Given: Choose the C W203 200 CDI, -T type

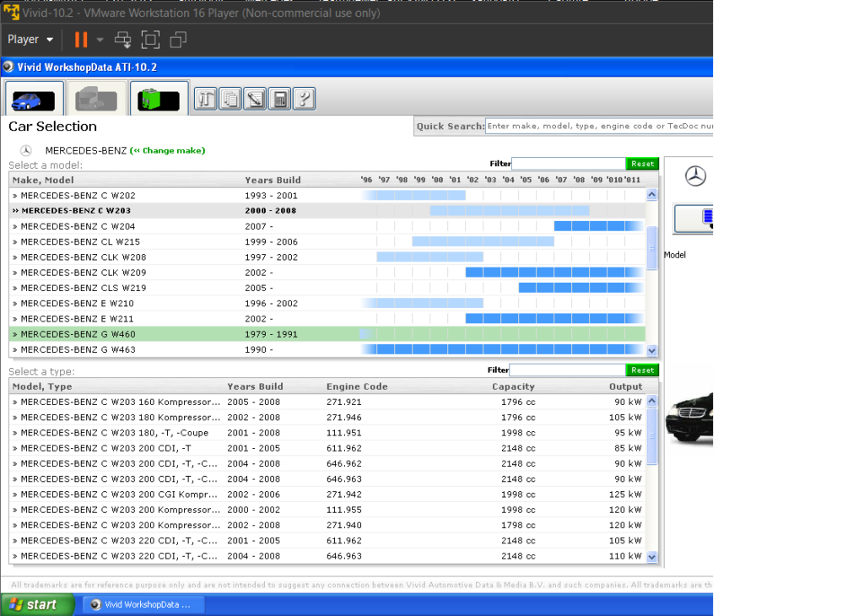Looking at the screenshot, I should click(327, 449).
